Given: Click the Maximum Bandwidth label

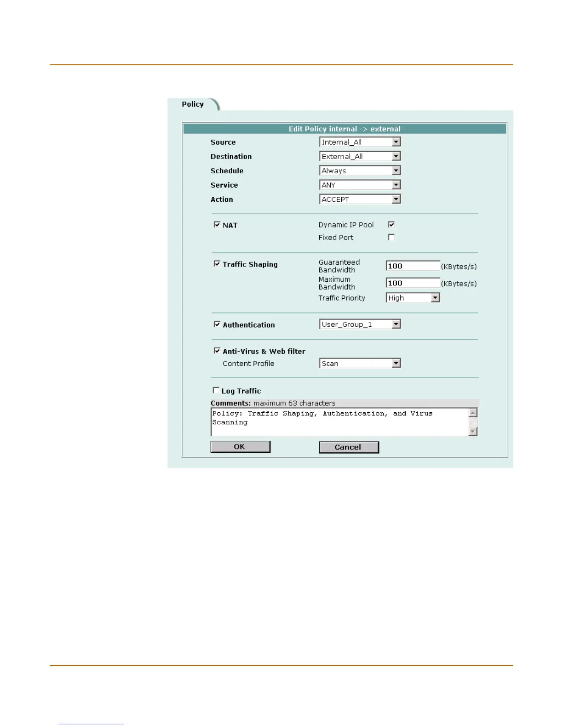Looking at the screenshot, I should pos(337,283).
